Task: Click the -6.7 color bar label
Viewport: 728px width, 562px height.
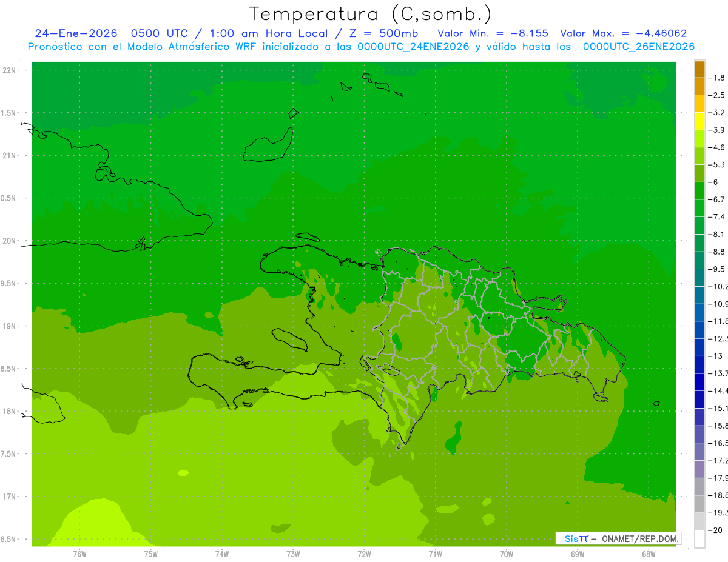Action: click(717, 199)
